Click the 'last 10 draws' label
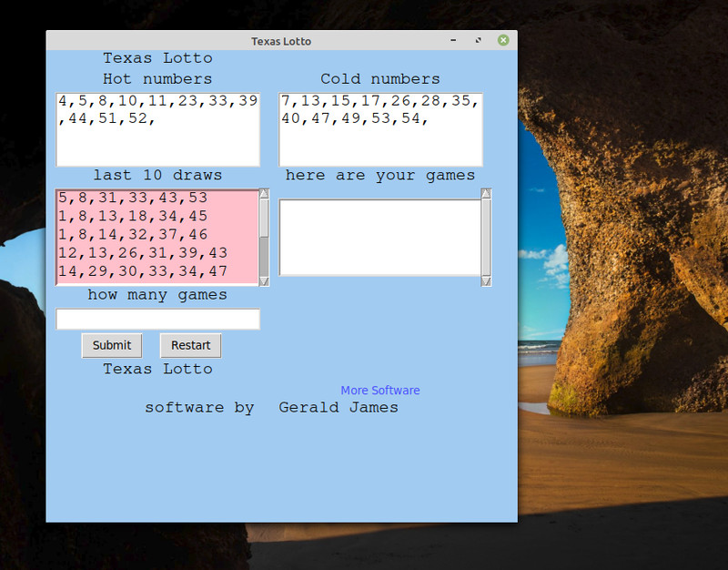This screenshot has height=570, width=728. (x=157, y=175)
